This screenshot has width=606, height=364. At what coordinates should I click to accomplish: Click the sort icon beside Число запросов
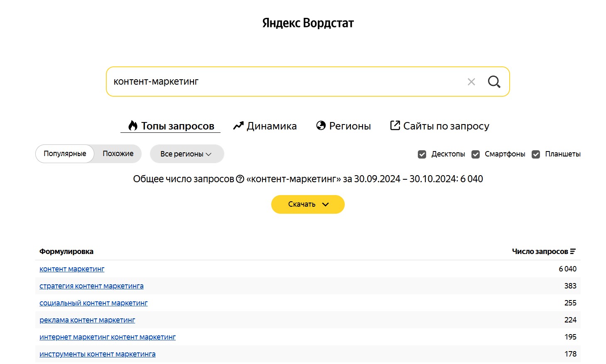[573, 252]
